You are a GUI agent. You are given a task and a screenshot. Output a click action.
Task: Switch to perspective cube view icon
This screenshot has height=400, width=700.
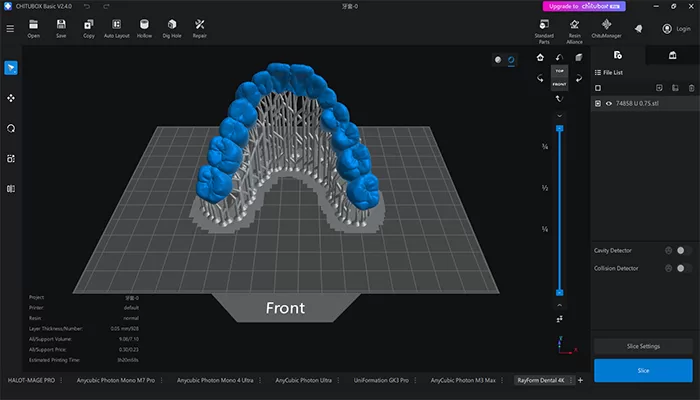pos(579,57)
